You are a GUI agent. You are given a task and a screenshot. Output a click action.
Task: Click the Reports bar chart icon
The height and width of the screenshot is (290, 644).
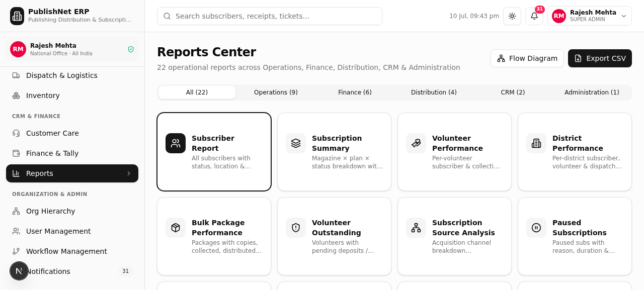[x=16, y=173]
